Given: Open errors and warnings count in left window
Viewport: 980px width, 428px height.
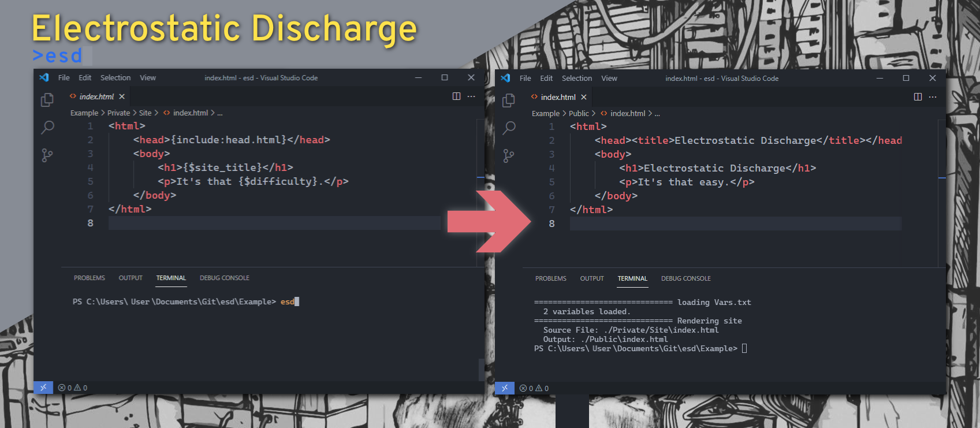Looking at the screenshot, I should [73, 388].
